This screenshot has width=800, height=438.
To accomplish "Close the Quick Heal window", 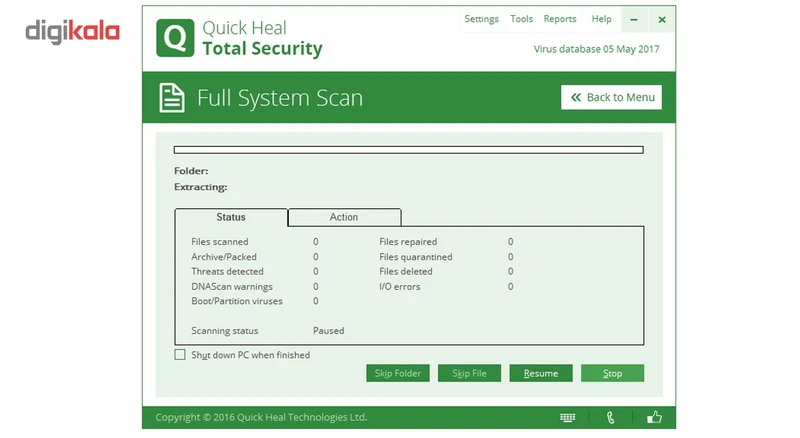I will click(662, 19).
